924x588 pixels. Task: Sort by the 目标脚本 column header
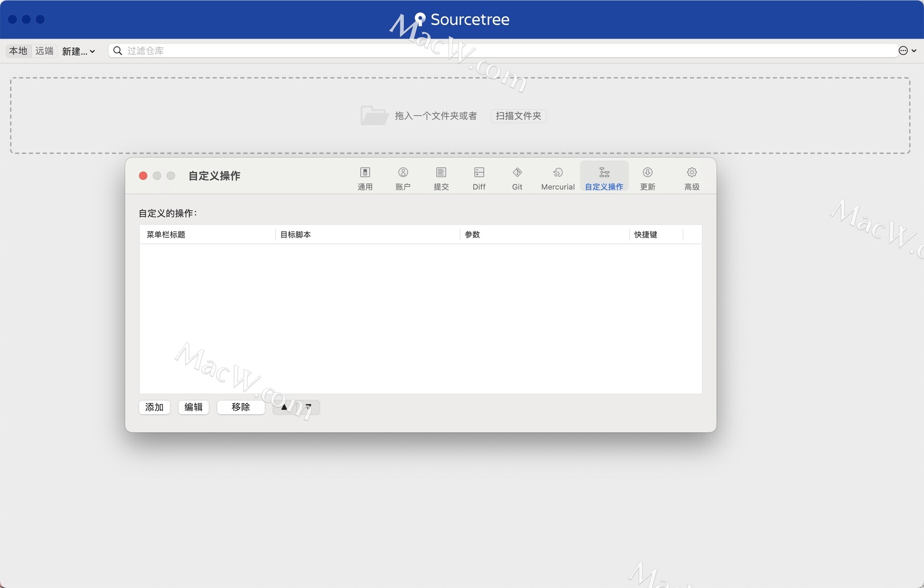click(x=368, y=234)
